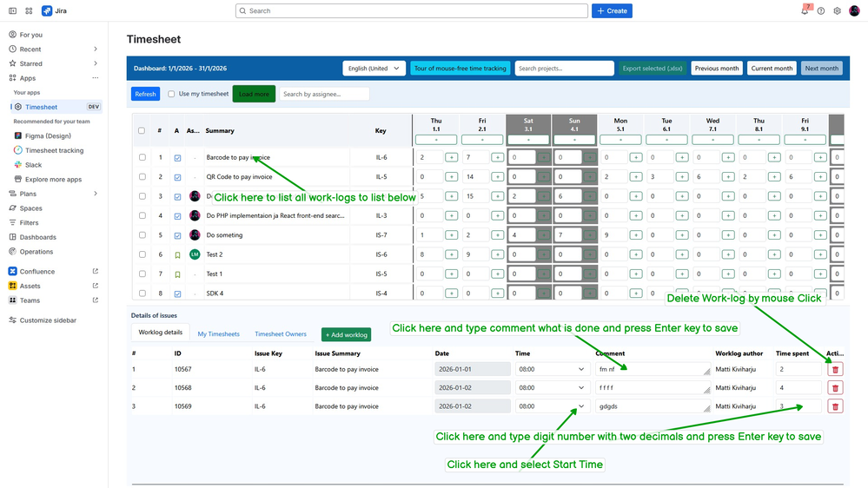Toggle the sidebar collapse icon
868x488 pixels.
click(12, 10)
